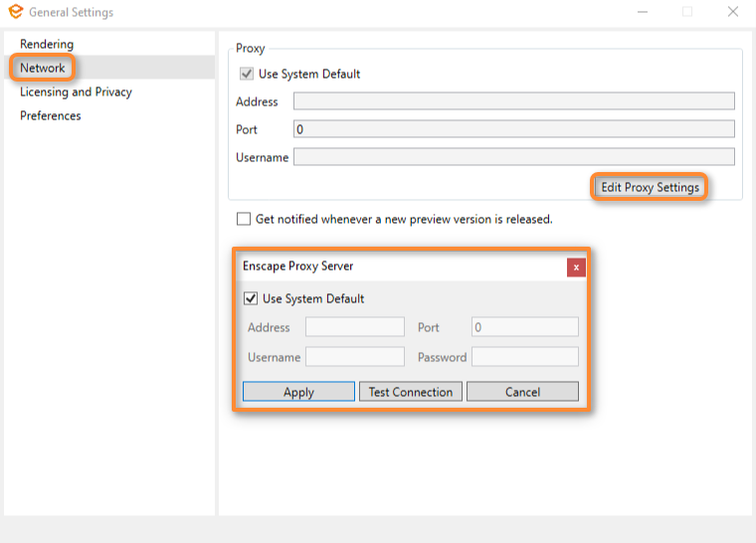Close the Enscape Proxy Server dialog
This screenshot has height=543, width=756.
(x=576, y=268)
